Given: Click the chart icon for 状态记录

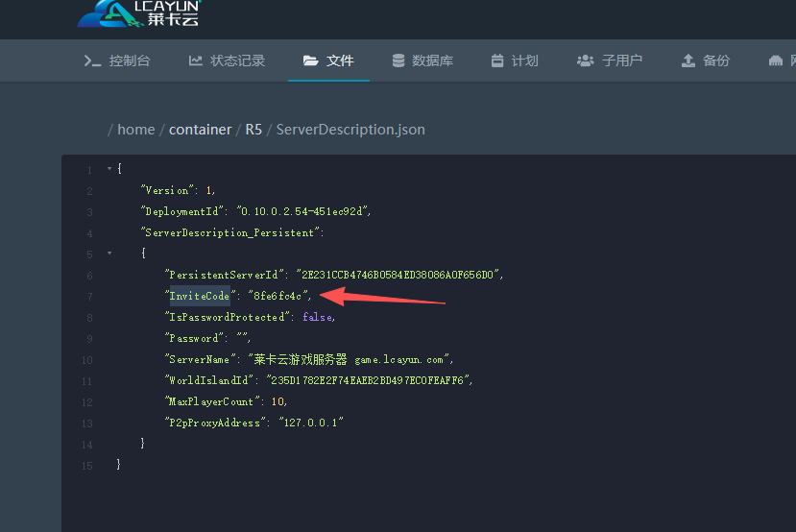Looking at the screenshot, I should pos(196,60).
